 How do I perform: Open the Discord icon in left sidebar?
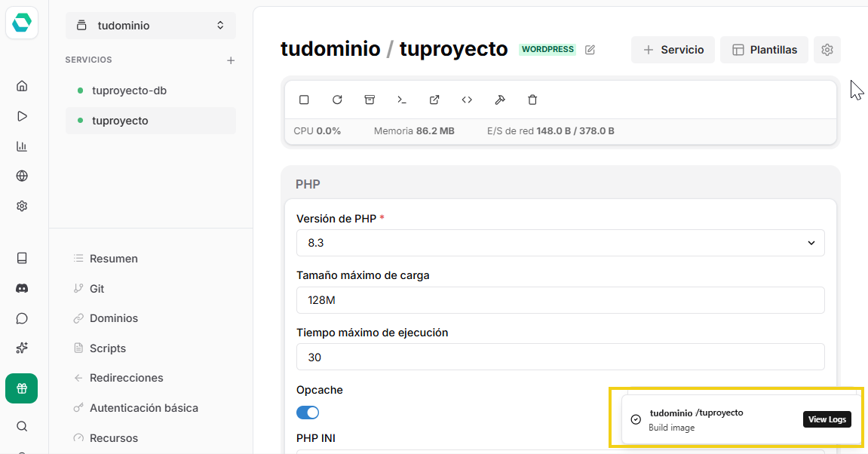tap(22, 288)
